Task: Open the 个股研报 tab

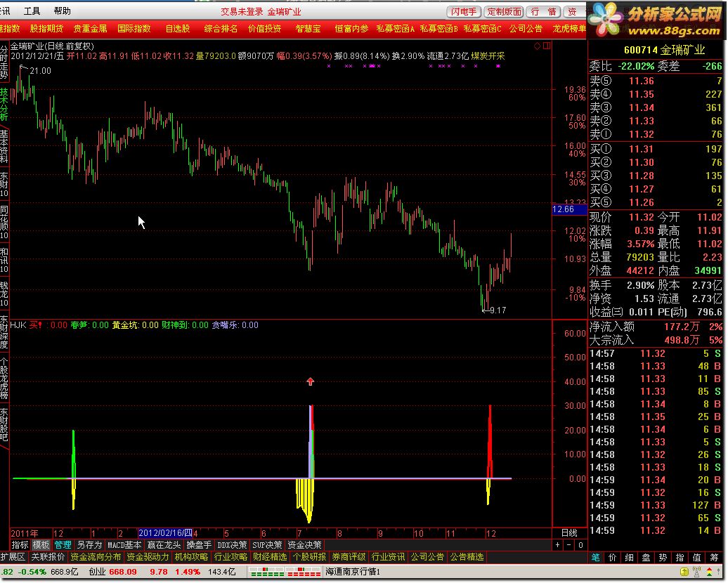Action: click(x=309, y=557)
